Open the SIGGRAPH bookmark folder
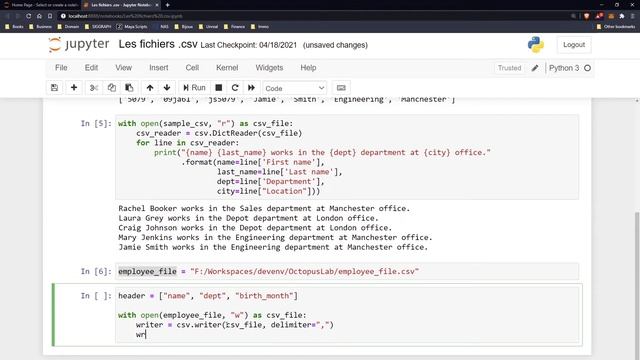 (x=98, y=27)
